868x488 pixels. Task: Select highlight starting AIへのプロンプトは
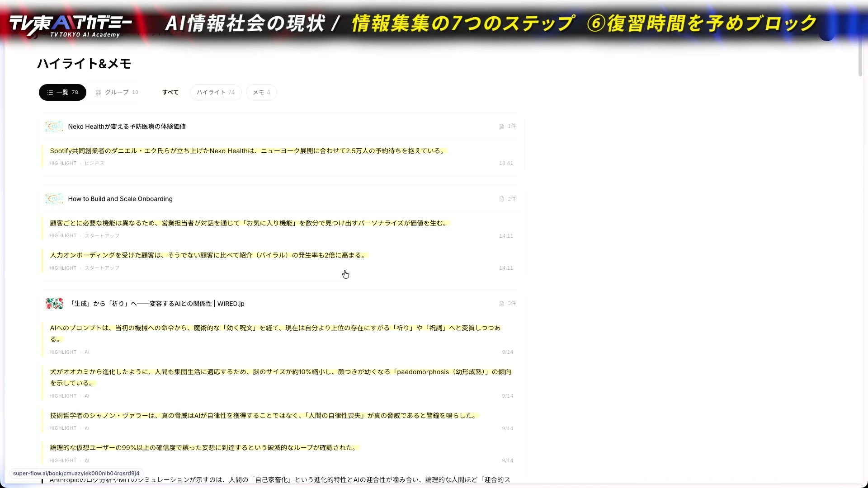[275, 333]
